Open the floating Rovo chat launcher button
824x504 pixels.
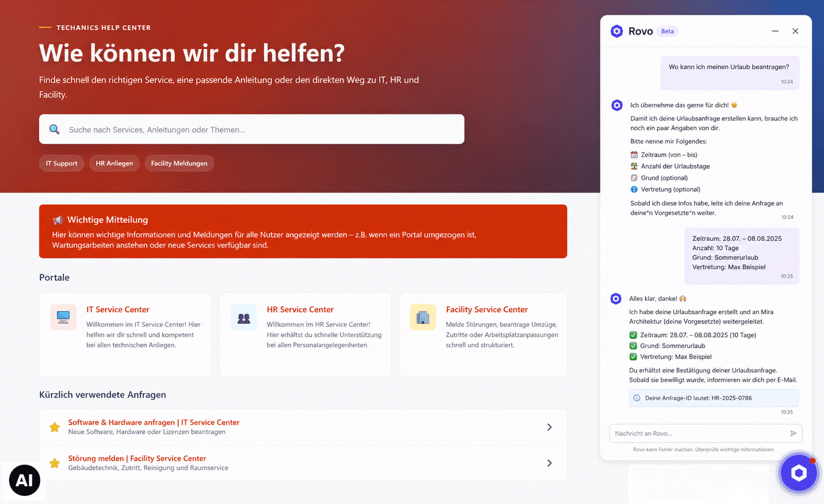(798, 473)
